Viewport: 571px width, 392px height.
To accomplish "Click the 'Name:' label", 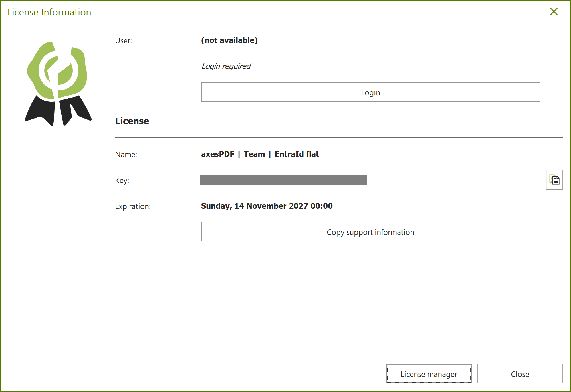I will coord(126,155).
